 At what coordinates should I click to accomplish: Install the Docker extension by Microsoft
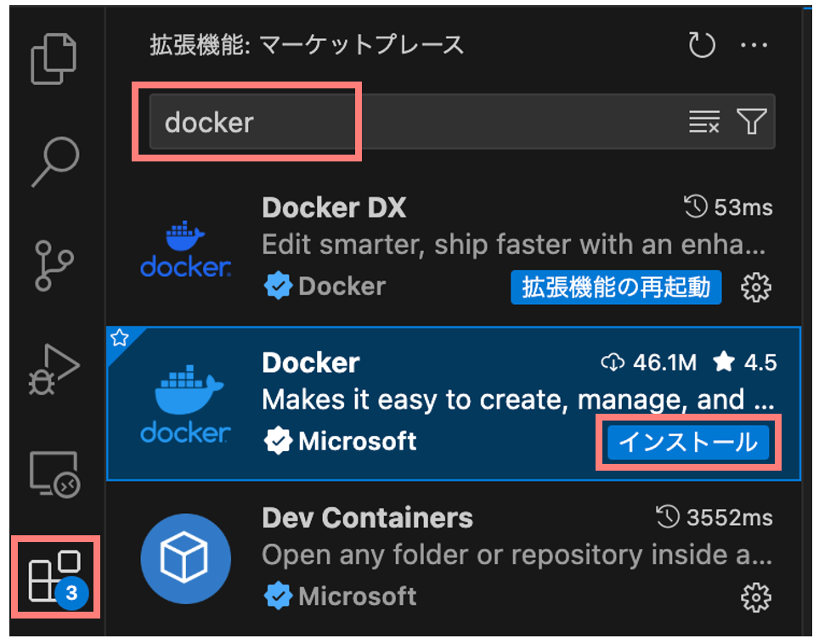[687, 442]
